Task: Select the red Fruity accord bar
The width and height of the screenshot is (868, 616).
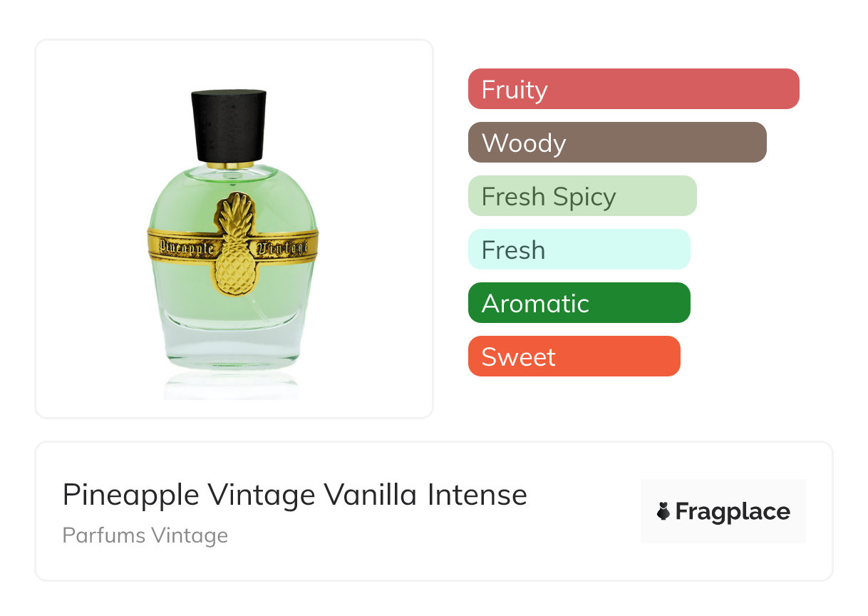Action: pos(634,89)
